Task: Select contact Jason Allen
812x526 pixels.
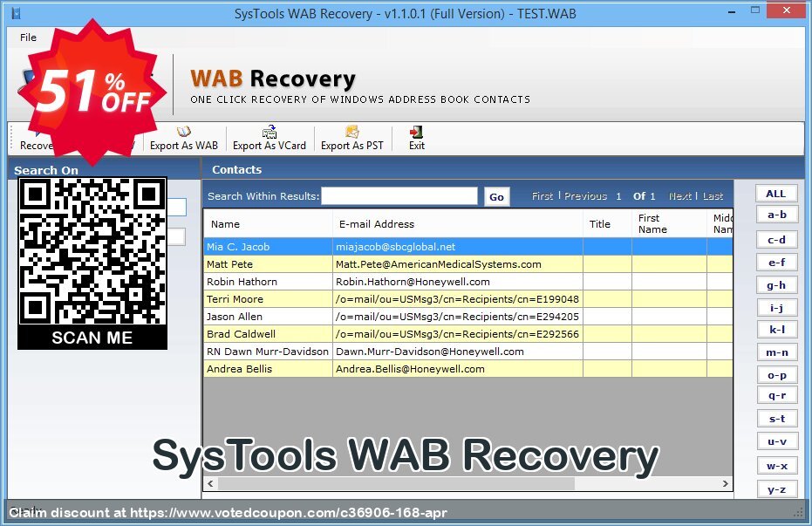Action: click(x=269, y=317)
